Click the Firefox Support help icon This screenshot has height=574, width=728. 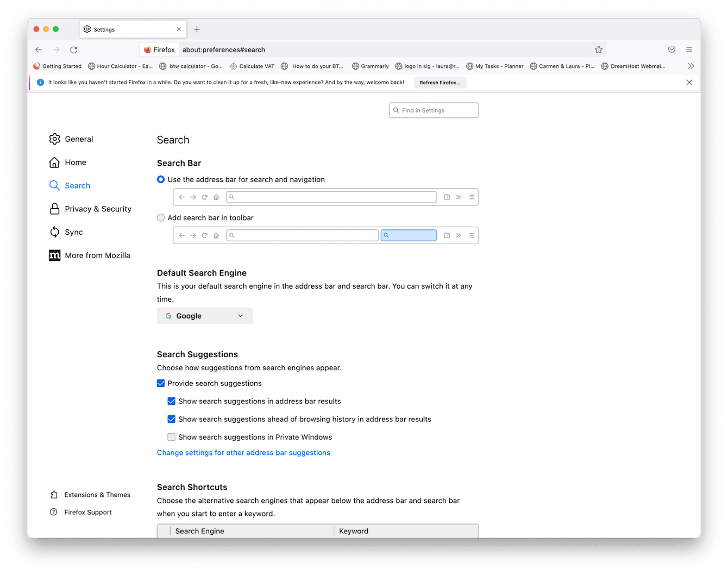point(54,512)
